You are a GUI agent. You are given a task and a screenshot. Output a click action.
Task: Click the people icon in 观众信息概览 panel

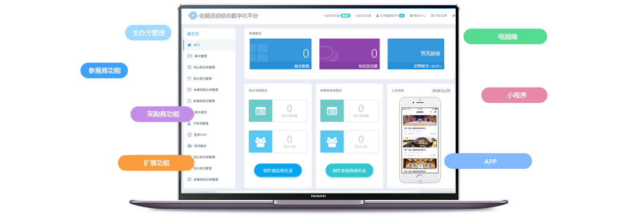coord(260,142)
